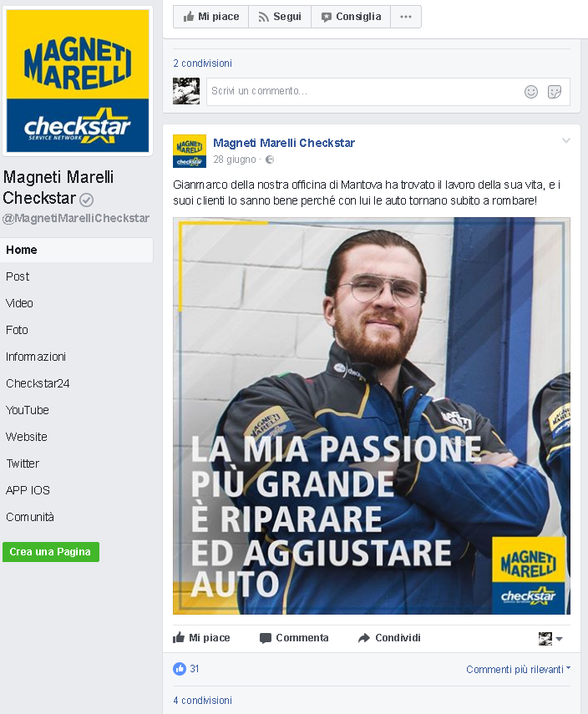Click the Magneti Marelli post avatar thumbnail
The image size is (588, 714).
point(190,151)
